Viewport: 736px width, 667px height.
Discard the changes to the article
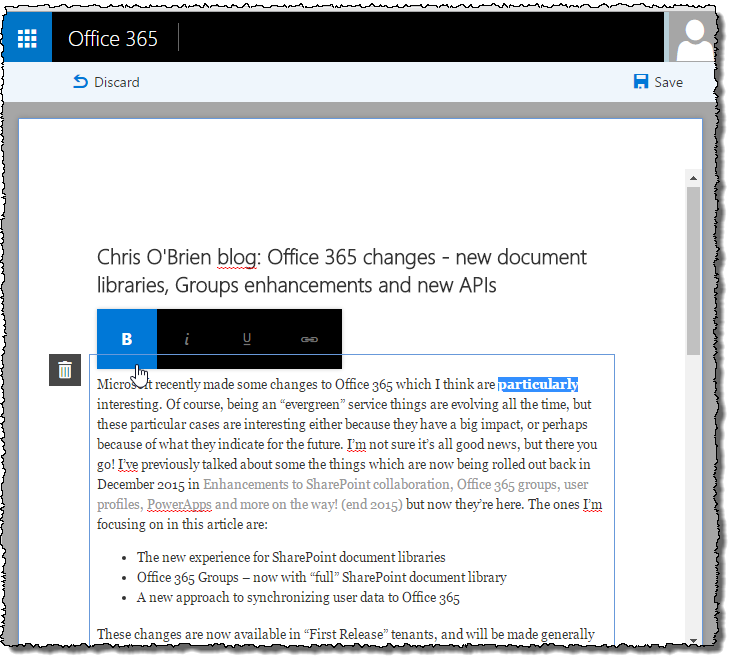point(106,82)
